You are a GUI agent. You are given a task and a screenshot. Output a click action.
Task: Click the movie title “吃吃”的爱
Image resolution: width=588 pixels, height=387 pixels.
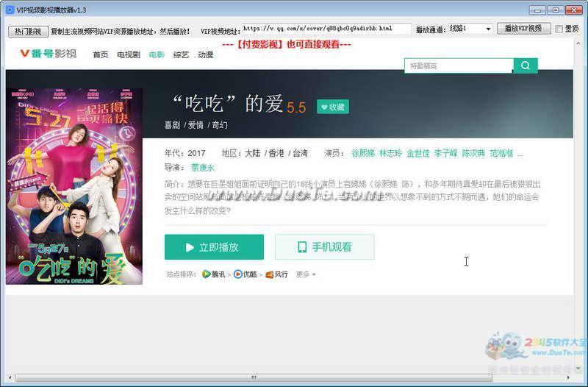[228, 103]
